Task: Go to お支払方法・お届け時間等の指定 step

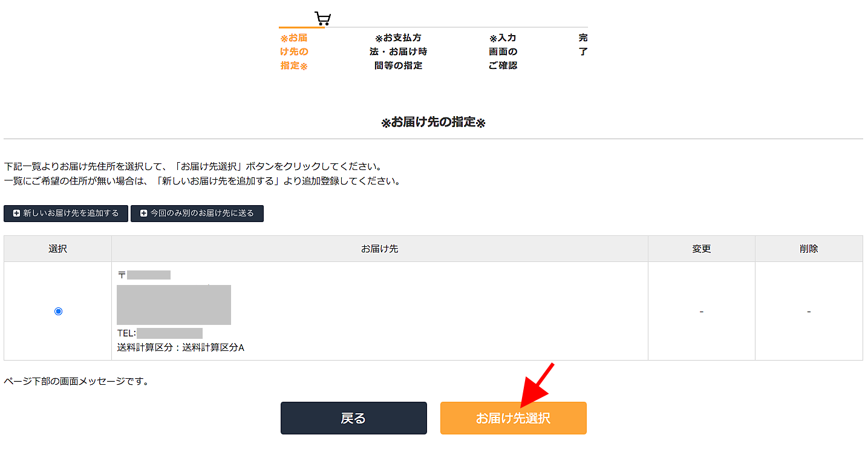Action: click(x=398, y=52)
